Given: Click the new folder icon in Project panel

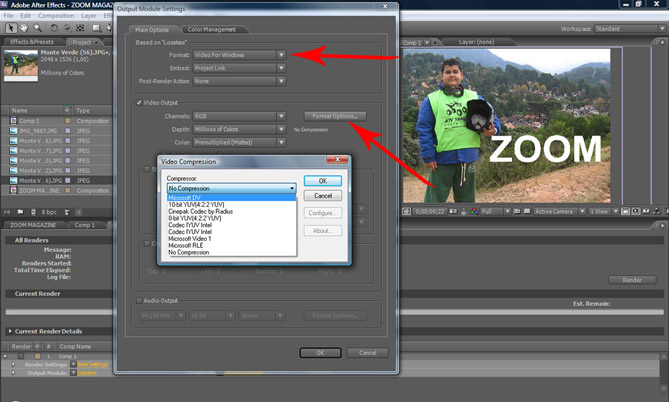Looking at the screenshot, I should tap(22, 213).
